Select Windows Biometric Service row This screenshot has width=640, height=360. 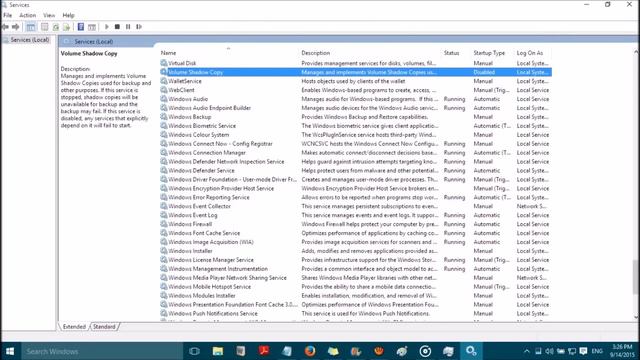(355, 126)
